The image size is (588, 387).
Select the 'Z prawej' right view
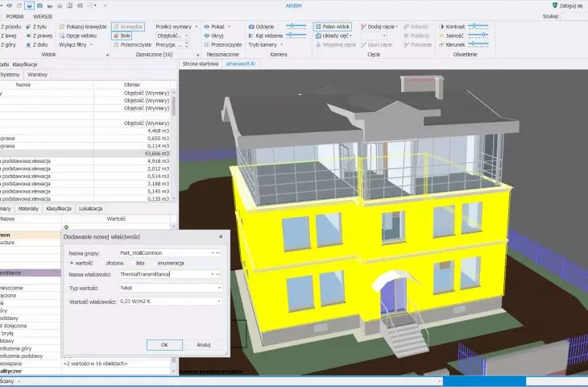(39, 35)
